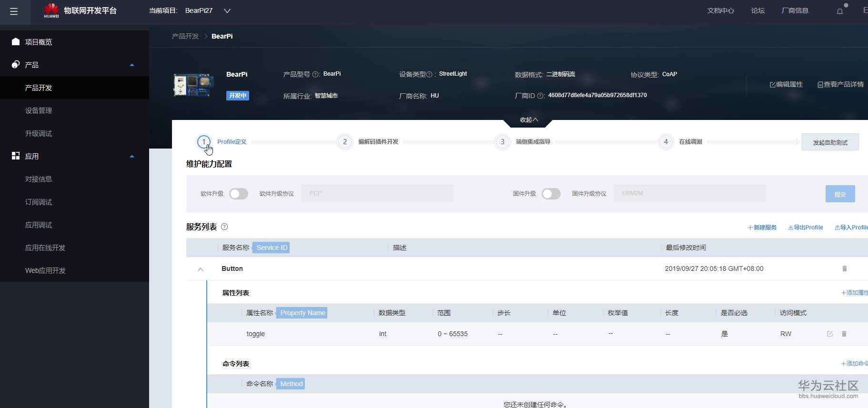This screenshot has height=408, width=868.
Task: Click the Method column tag
Action: click(291, 384)
